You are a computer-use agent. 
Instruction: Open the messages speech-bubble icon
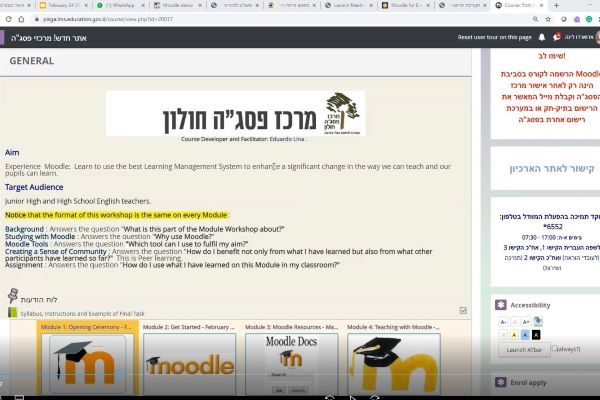tap(557, 37)
